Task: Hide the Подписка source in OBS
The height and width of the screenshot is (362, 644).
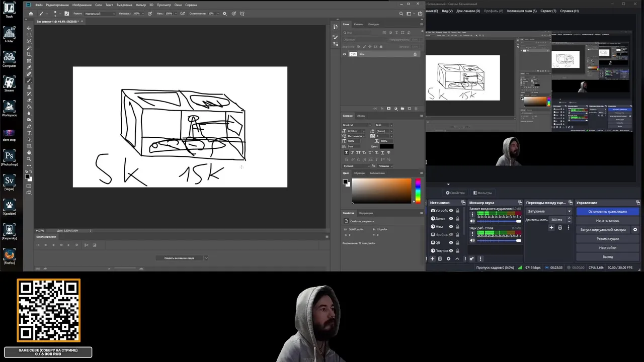Action: point(451,251)
